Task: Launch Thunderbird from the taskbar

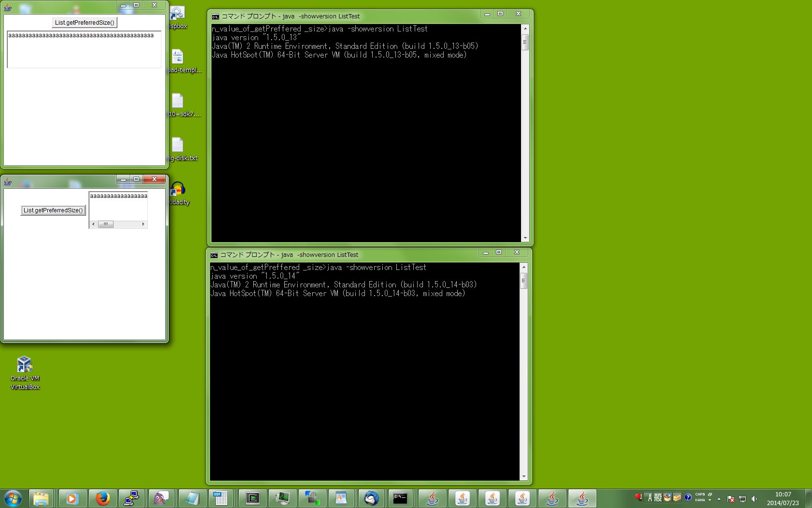Action: (371, 498)
